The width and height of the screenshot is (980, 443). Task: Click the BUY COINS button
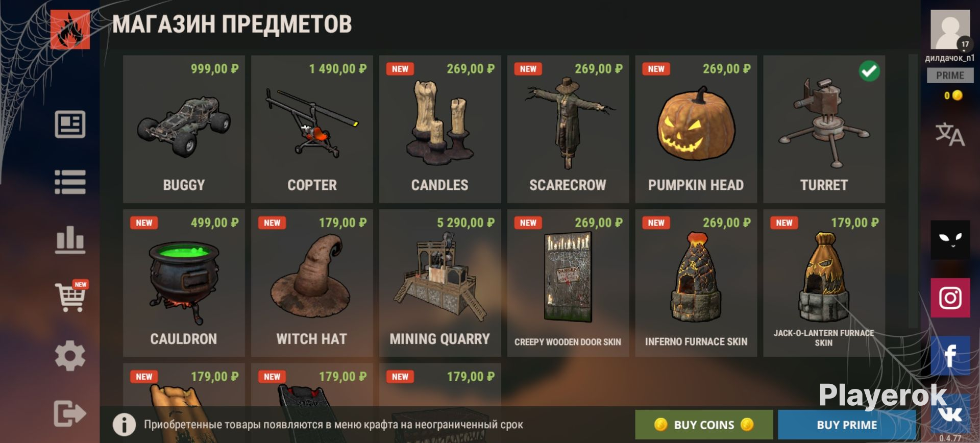pos(704,425)
